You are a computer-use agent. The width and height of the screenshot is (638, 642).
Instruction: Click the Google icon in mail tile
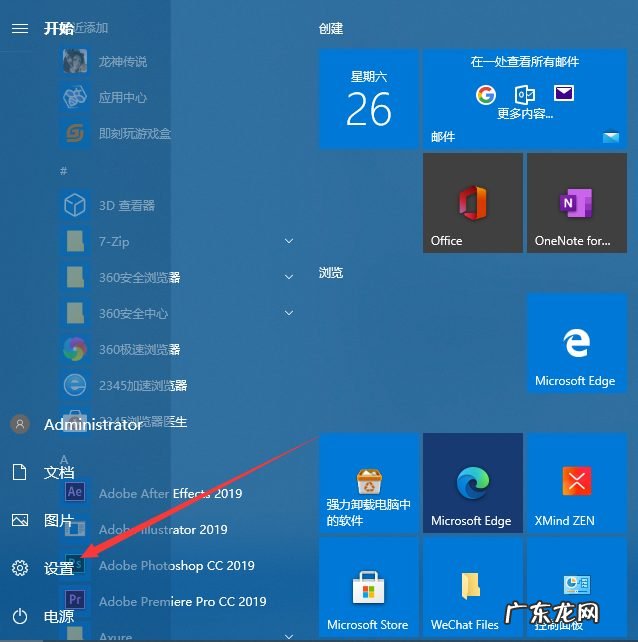coord(486,95)
